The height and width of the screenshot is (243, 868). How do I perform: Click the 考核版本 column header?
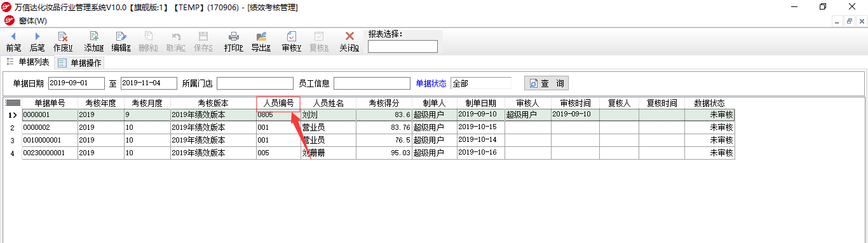[x=213, y=103]
